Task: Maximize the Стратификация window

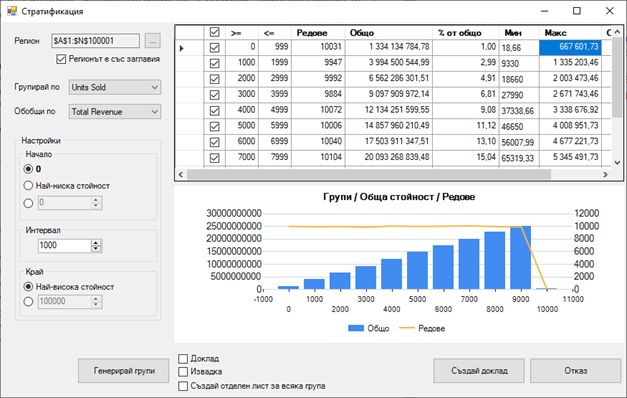Action: [577, 11]
